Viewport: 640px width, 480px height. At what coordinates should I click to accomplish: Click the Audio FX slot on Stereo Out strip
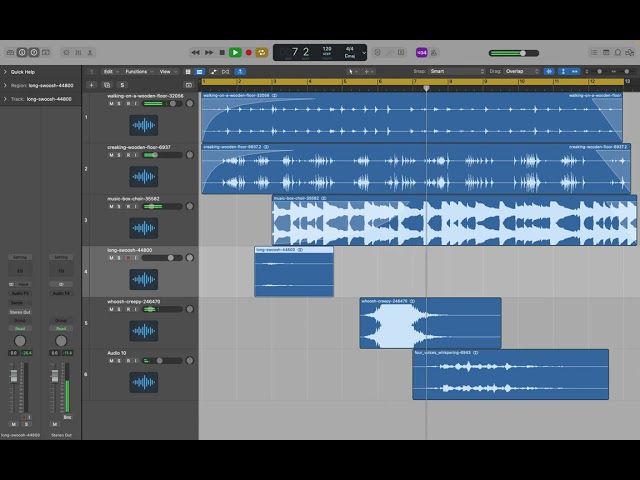pyautogui.click(x=61, y=293)
